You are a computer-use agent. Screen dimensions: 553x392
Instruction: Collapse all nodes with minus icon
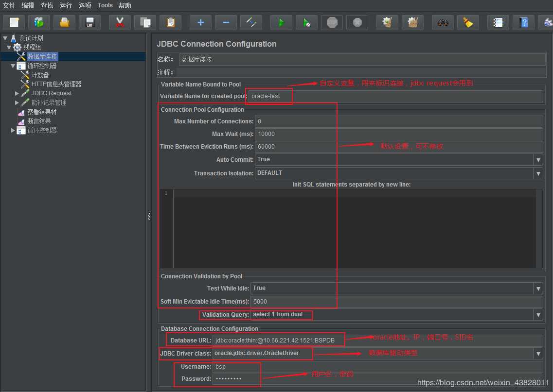[226, 22]
